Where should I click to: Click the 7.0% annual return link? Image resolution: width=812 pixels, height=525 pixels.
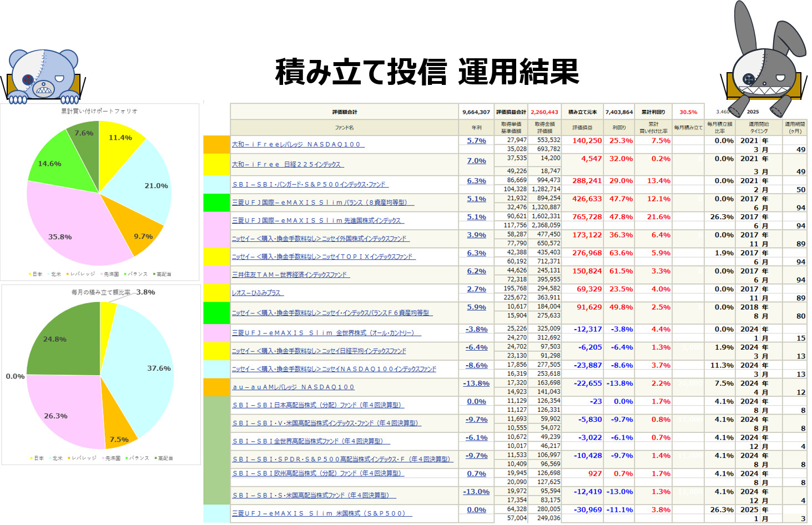[x=476, y=161]
